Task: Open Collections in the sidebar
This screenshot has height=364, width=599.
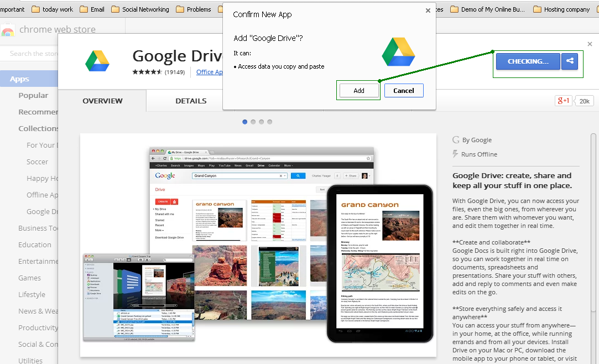Action: point(38,128)
